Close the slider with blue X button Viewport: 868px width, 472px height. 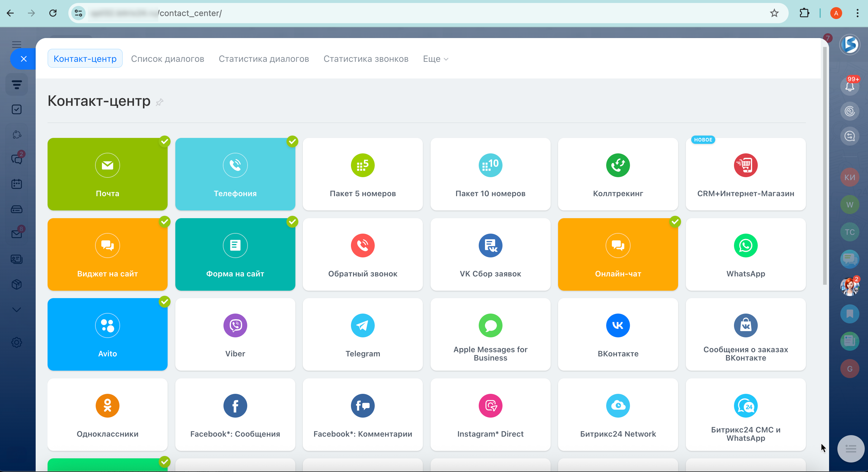tap(23, 59)
